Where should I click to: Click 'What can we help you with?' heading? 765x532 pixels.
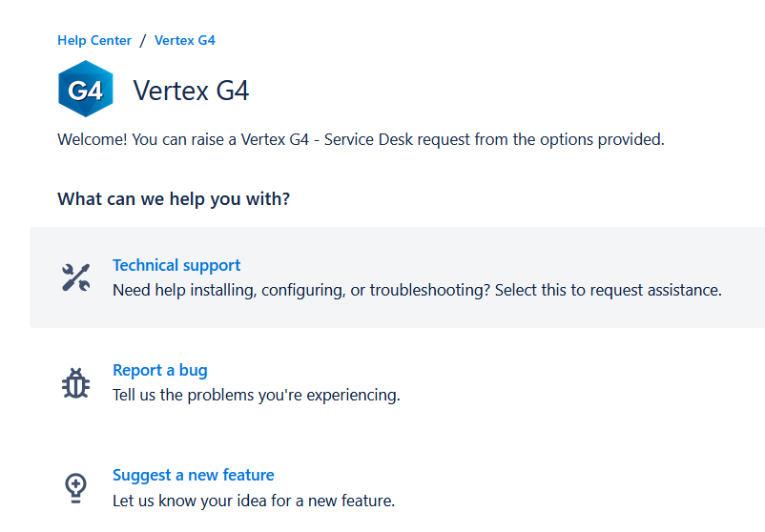[x=174, y=199]
